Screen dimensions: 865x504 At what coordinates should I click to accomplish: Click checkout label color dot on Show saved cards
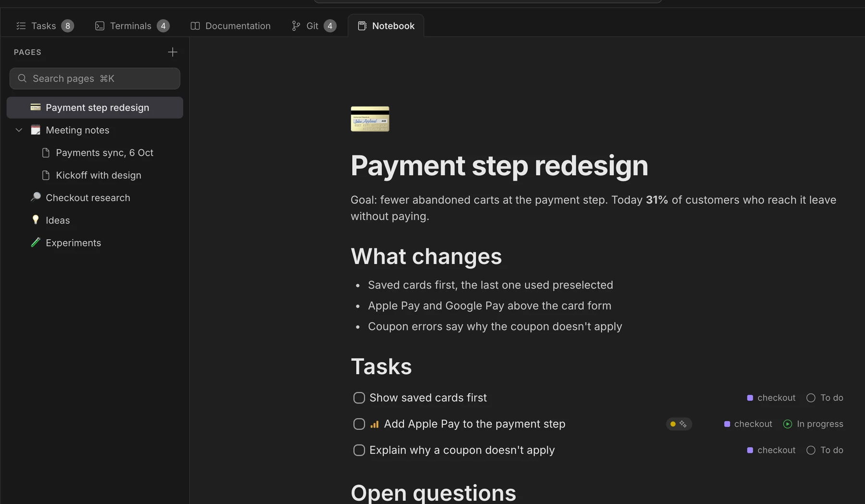[750, 398]
